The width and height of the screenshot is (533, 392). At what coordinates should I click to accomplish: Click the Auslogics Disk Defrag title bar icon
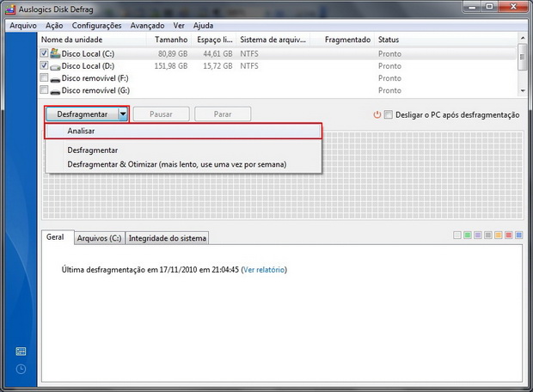[x=10, y=9]
